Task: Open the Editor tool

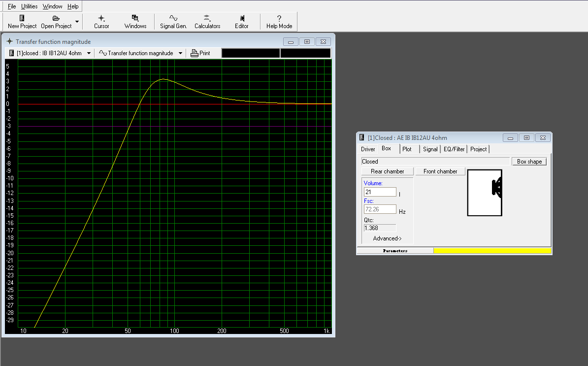Action: [x=241, y=22]
